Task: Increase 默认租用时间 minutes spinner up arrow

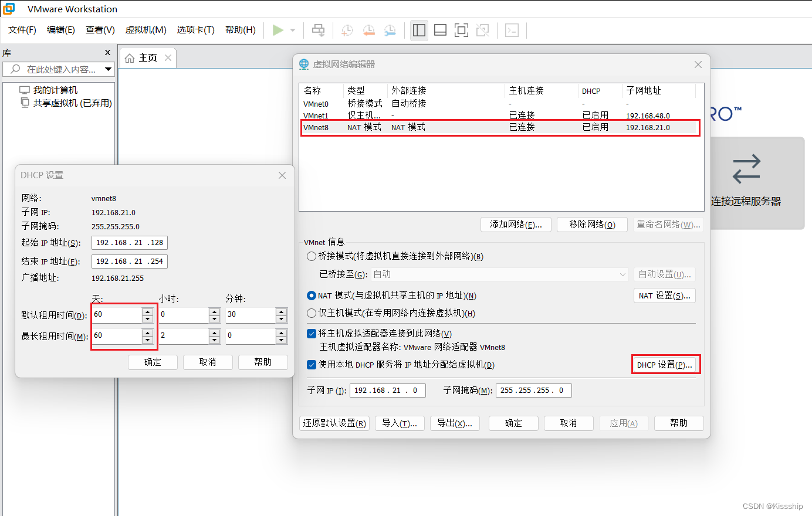Action: [282, 311]
